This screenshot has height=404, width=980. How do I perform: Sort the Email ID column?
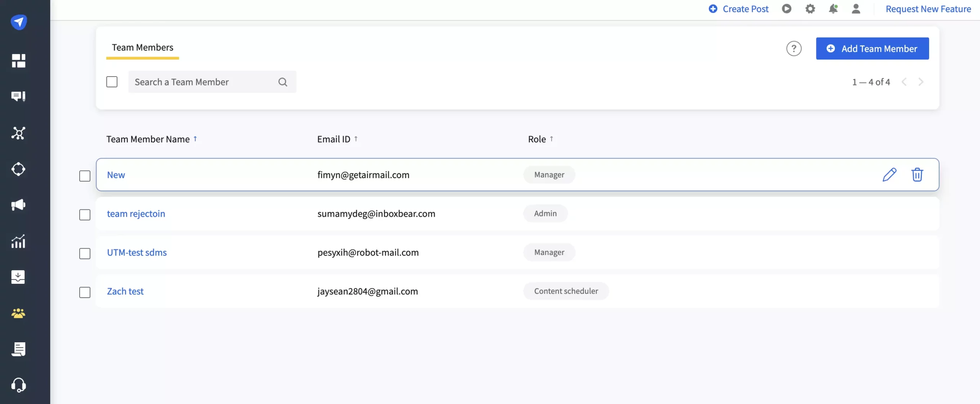356,139
